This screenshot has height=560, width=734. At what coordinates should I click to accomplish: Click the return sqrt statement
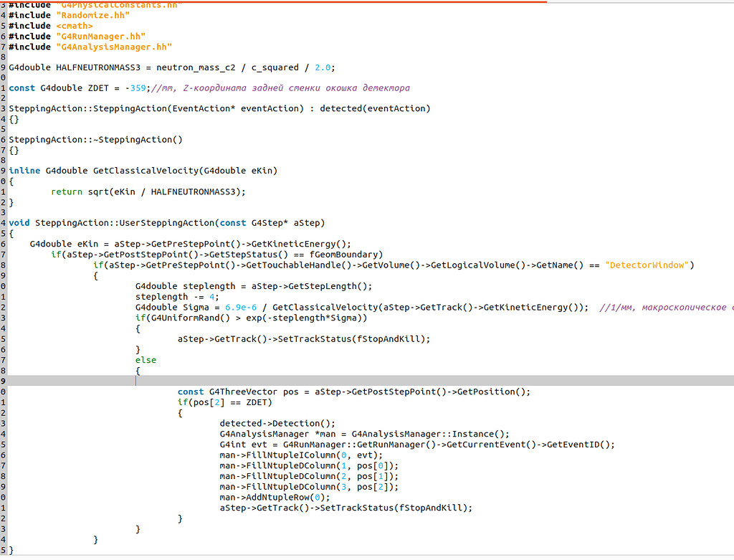point(148,191)
